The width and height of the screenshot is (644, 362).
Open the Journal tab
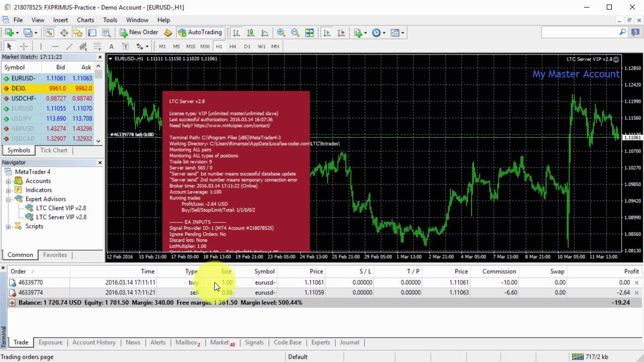(x=349, y=342)
